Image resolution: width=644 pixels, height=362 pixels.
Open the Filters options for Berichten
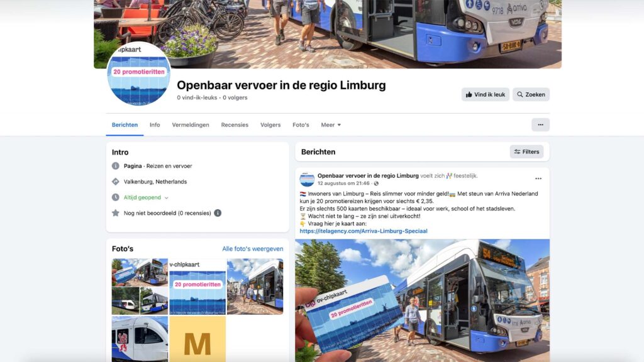tap(526, 152)
